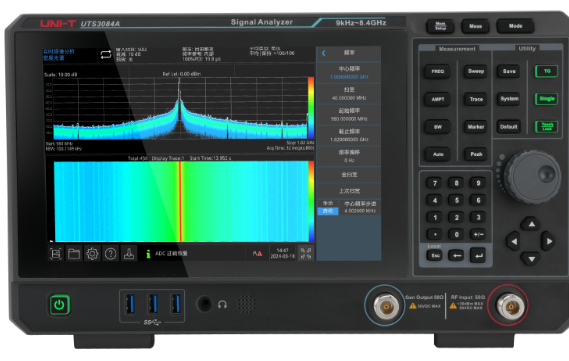Toggle the green Single sweep button

click(x=547, y=99)
